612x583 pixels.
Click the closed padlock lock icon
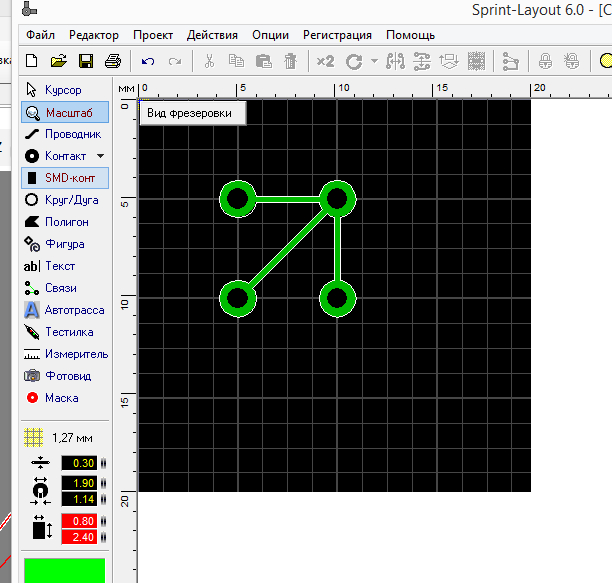click(x=545, y=61)
